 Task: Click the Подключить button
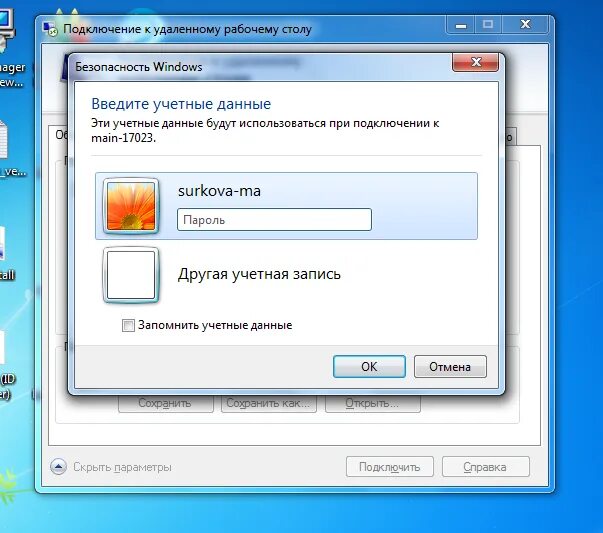coord(390,467)
